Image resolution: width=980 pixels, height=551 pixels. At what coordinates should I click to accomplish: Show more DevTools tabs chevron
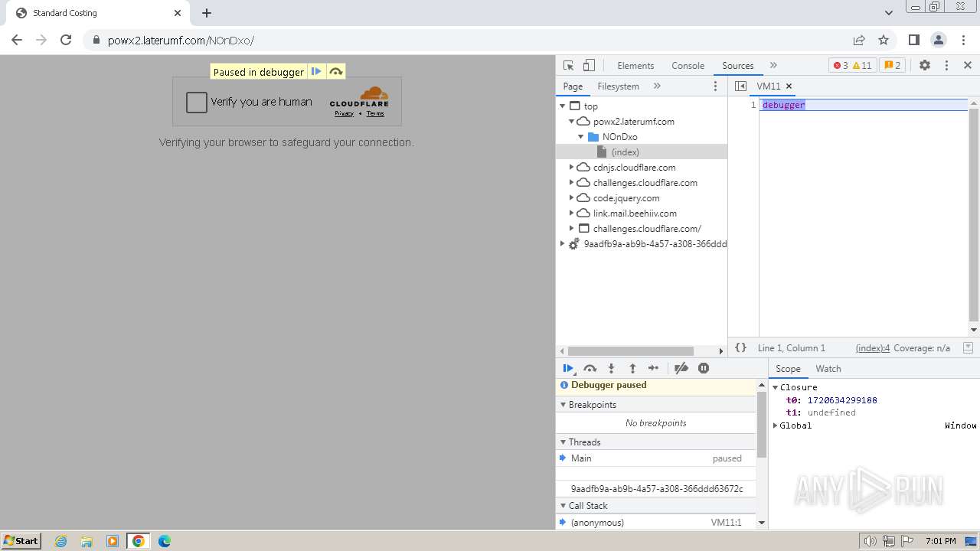773,66
